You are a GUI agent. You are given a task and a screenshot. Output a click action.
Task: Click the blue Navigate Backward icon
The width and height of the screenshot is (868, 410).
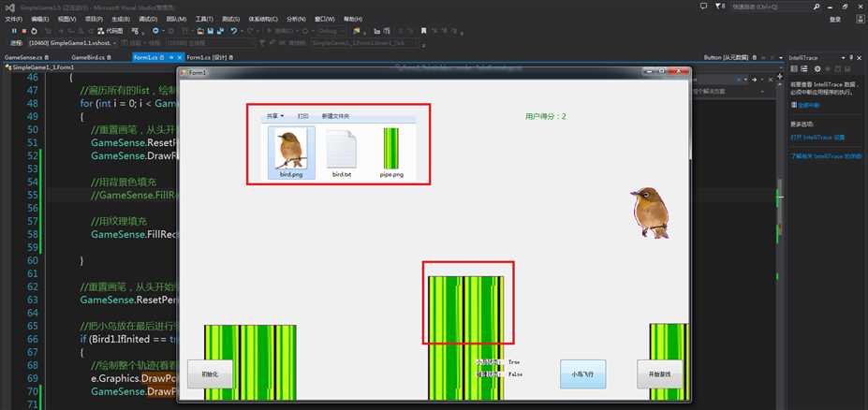(x=155, y=31)
